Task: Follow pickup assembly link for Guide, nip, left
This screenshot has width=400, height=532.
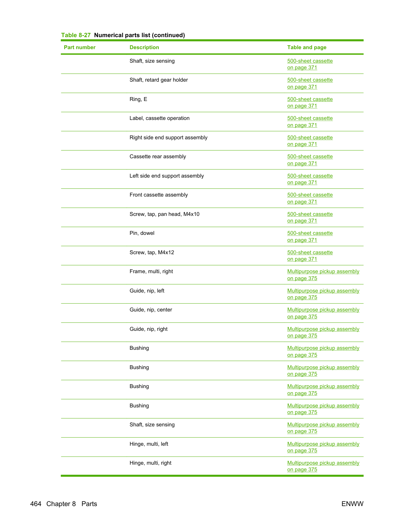Action: 323,294
